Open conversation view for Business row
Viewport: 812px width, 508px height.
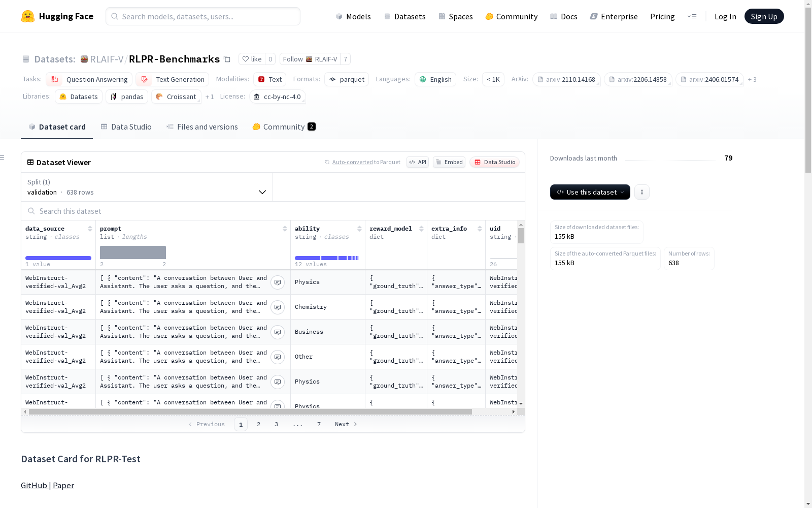tap(278, 332)
